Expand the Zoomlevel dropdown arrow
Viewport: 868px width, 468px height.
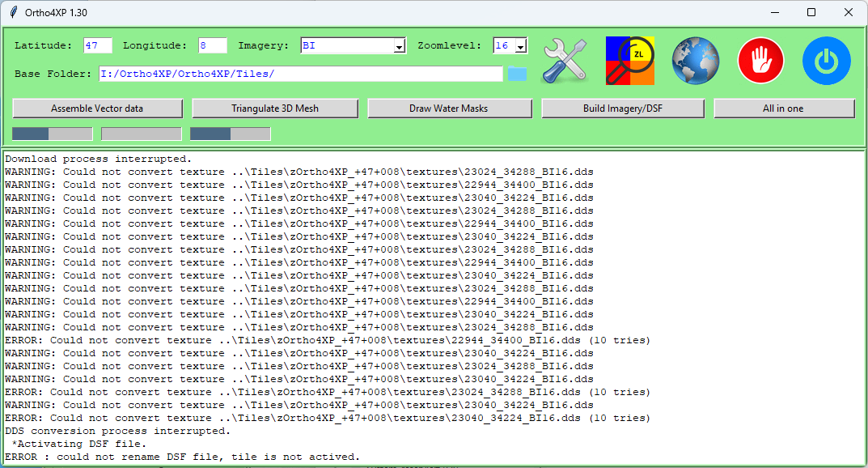(x=520, y=46)
